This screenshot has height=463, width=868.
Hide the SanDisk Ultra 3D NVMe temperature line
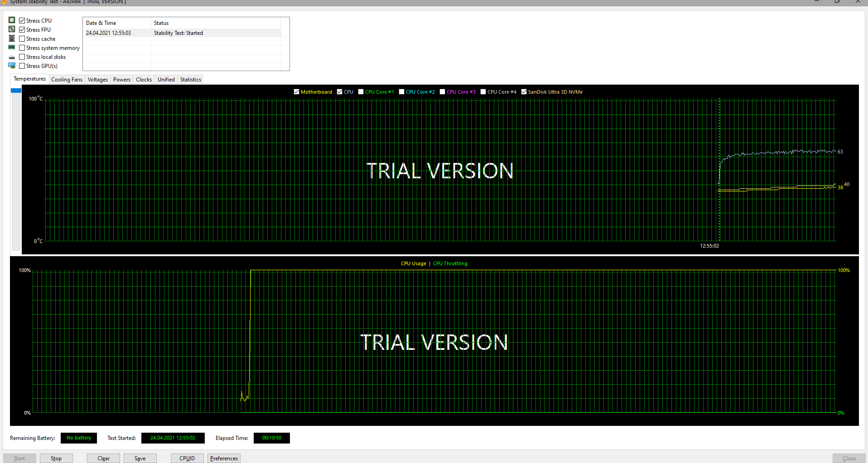524,92
